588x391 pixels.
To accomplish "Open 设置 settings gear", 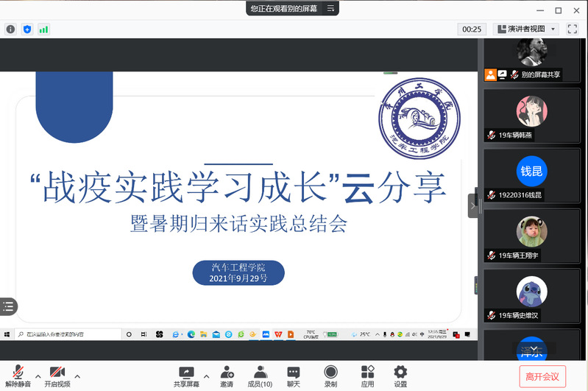I will [400, 376].
